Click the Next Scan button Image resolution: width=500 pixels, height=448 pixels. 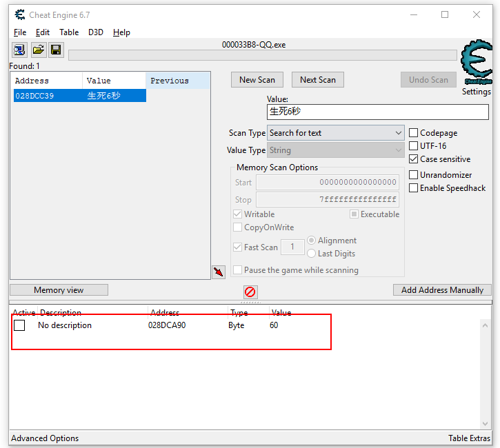pyautogui.click(x=318, y=80)
